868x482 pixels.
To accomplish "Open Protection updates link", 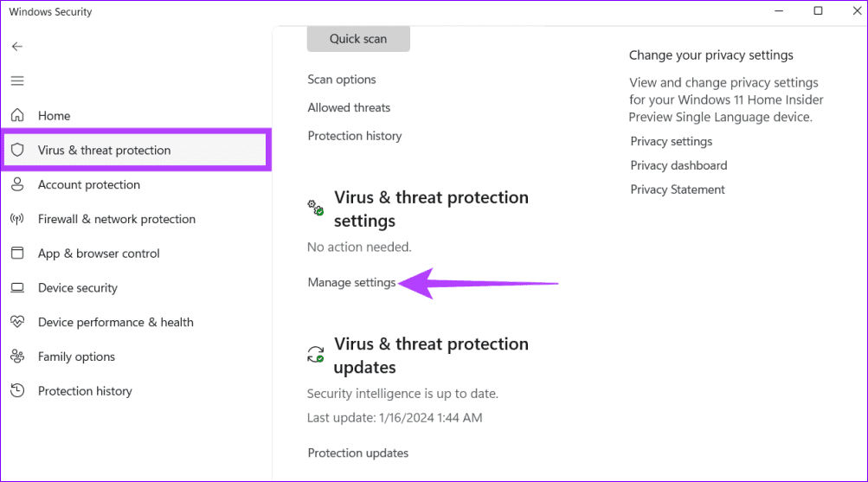I will [357, 453].
